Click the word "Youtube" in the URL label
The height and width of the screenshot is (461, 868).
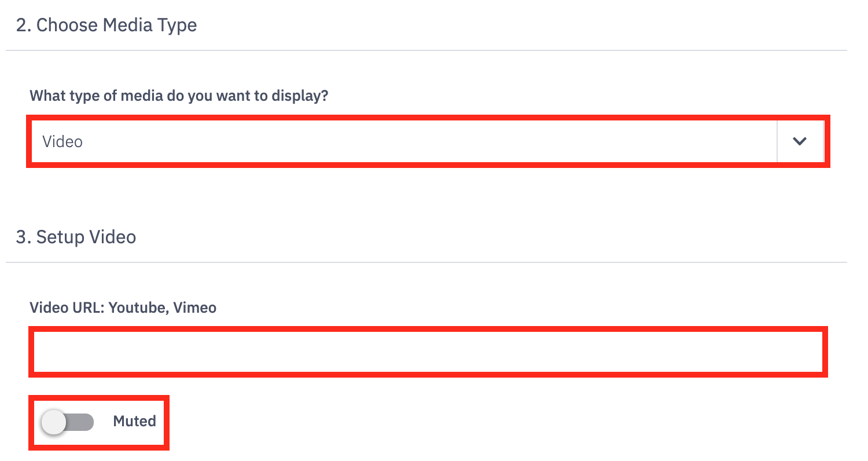138,308
